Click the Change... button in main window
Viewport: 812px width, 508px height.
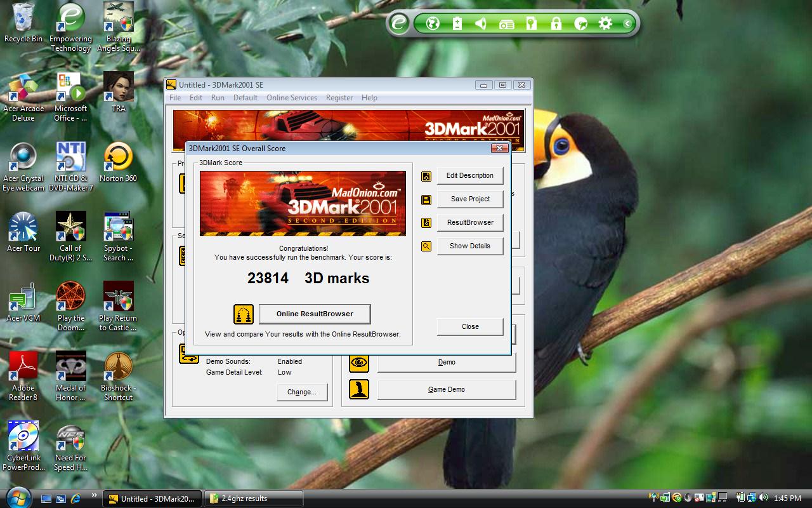302,392
